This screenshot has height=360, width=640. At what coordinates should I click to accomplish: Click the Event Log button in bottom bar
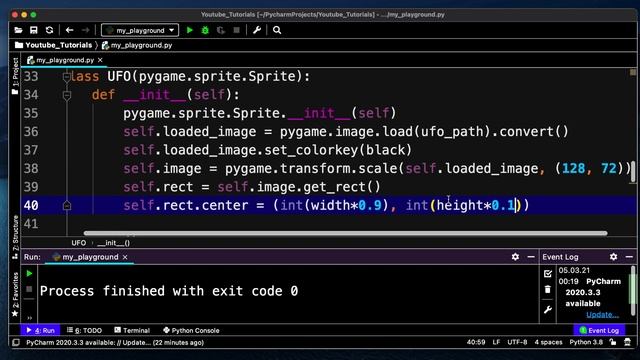click(x=599, y=330)
